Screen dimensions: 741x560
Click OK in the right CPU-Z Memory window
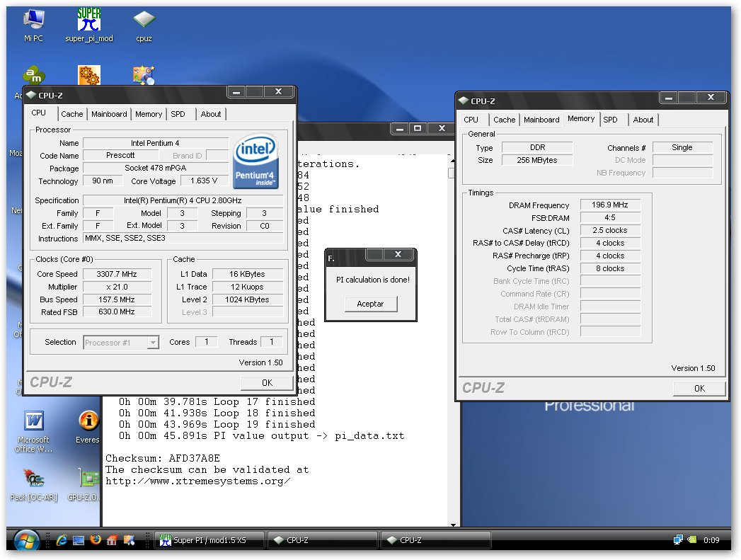(699, 389)
